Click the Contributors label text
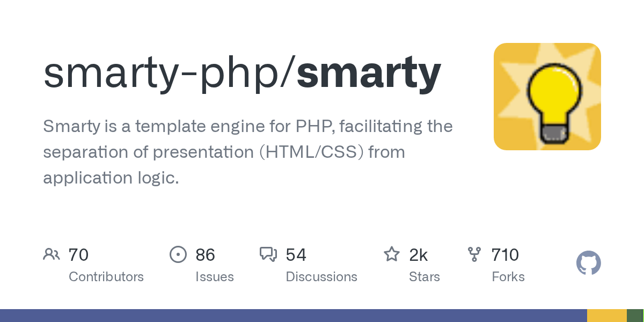This screenshot has height=322, width=644. (x=106, y=277)
